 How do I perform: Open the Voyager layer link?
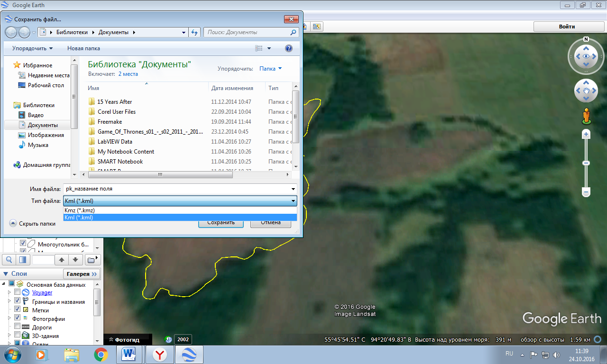(x=42, y=292)
